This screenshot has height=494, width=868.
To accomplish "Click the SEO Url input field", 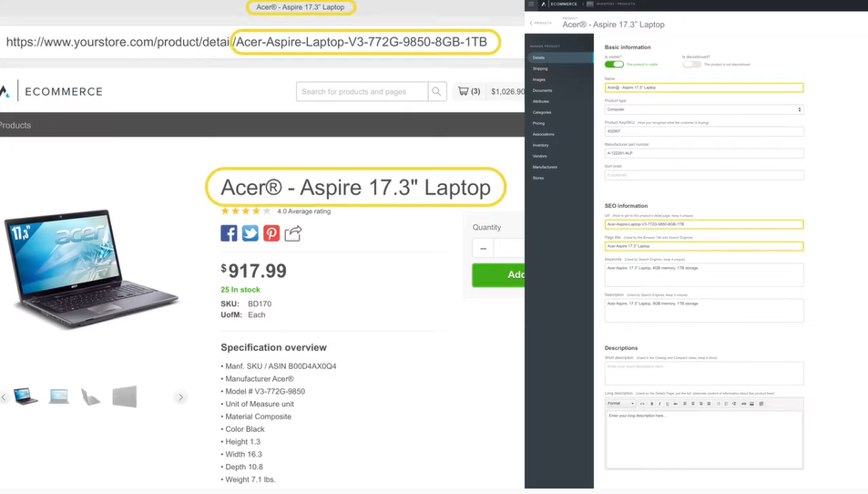I will pyautogui.click(x=703, y=224).
